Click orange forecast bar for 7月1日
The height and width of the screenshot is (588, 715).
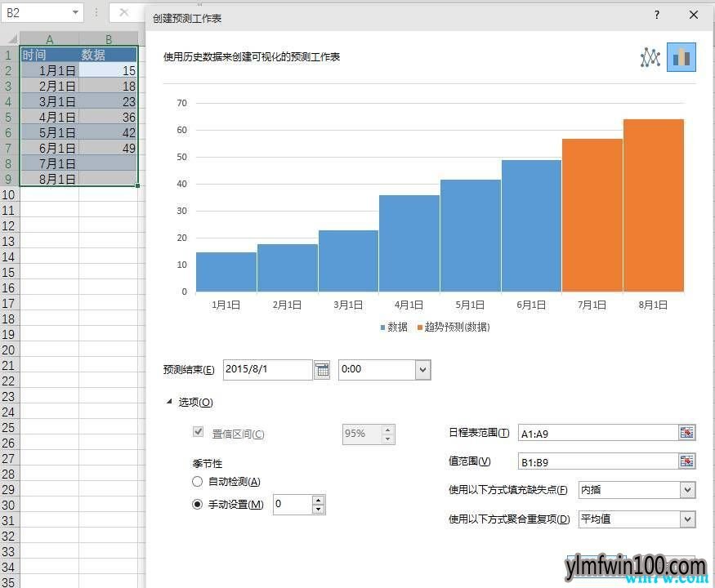[x=592, y=215]
